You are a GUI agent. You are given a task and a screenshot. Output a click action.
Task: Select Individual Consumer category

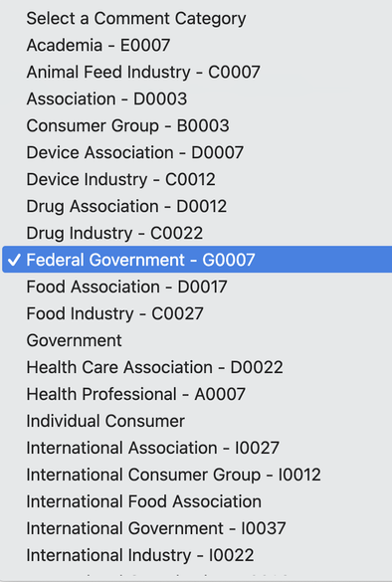[197, 421]
